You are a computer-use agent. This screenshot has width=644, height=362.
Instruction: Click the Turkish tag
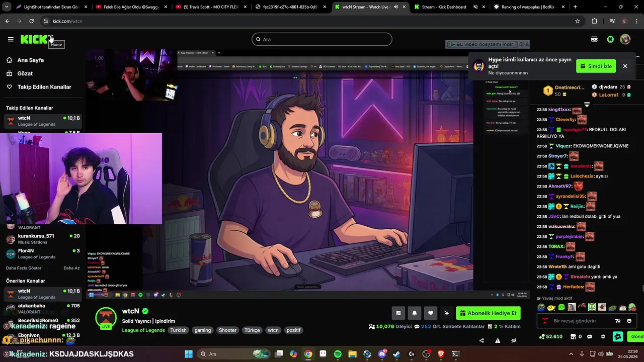pos(178,330)
